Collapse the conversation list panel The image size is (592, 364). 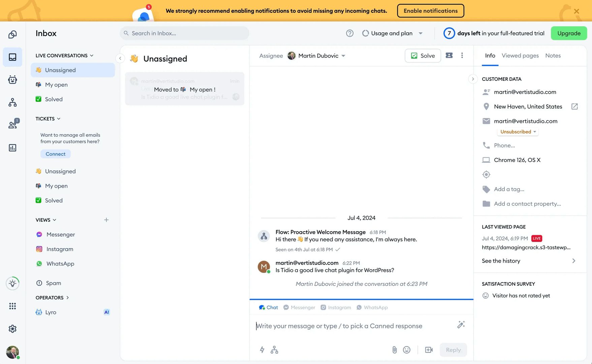[120, 58]
